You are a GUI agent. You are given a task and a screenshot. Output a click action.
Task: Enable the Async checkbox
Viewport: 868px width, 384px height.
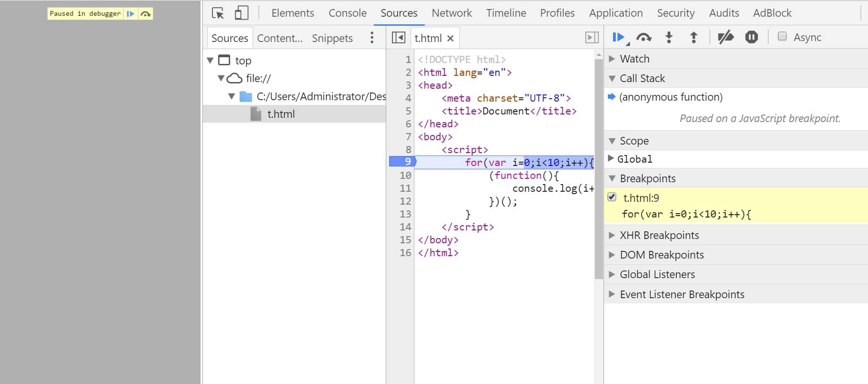[x=782, y=36]
